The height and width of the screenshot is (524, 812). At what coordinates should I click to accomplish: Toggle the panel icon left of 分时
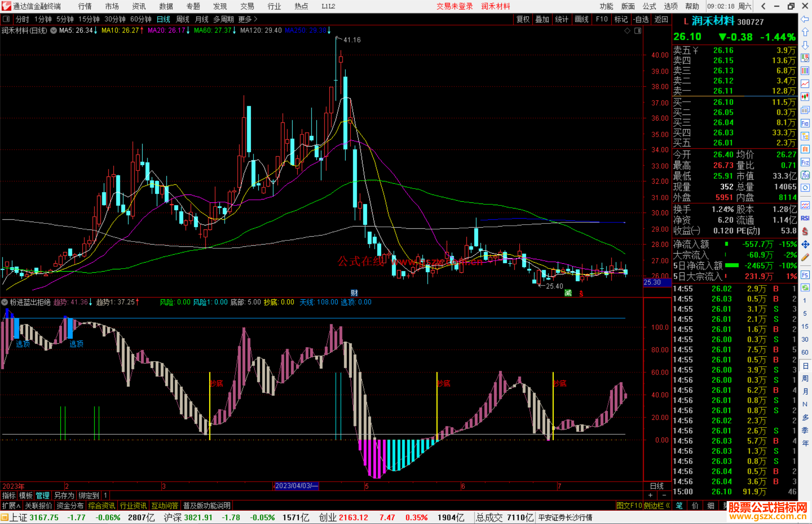[6, 19]
